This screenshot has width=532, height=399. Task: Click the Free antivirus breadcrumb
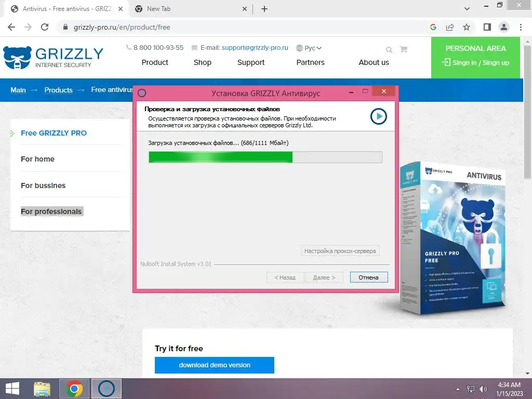[112, 89]
